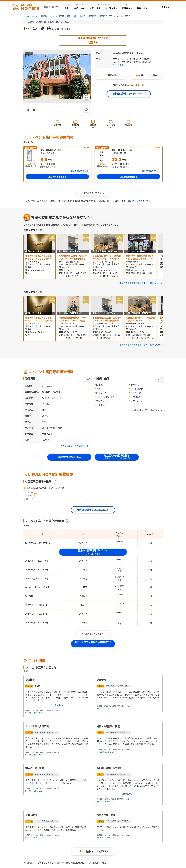Click the 浸水リスクを見る button
This screenshot has height=868, width=186.
tap(146, 76)
